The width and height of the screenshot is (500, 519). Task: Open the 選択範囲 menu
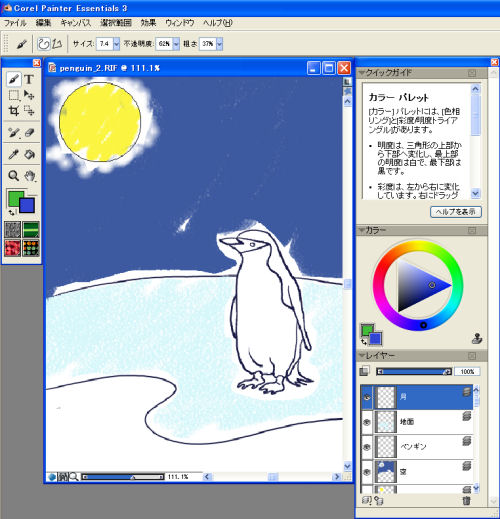[116, 23]
